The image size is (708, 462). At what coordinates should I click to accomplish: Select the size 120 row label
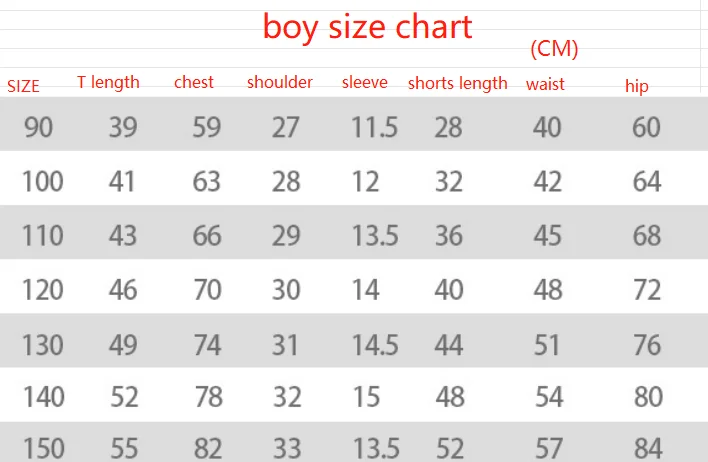point(42,290)
